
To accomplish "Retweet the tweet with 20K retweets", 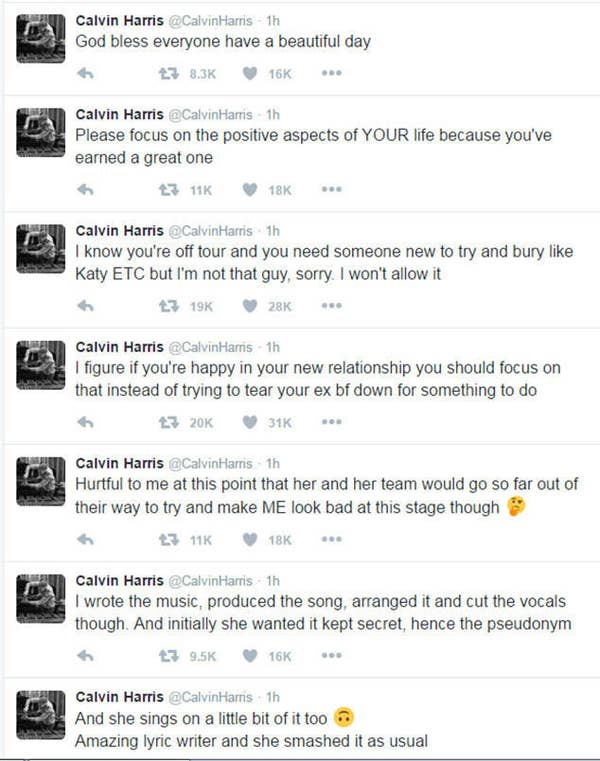I will 168,423.
